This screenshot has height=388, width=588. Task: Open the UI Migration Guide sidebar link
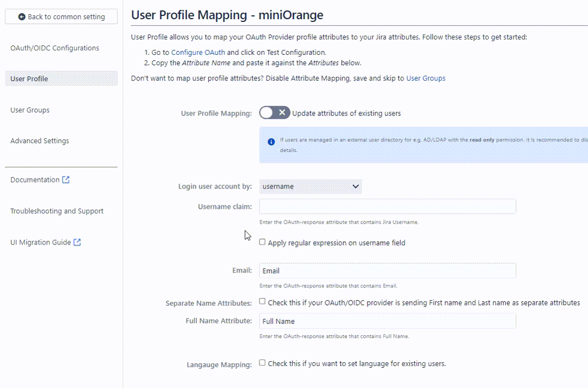(41, 242)
